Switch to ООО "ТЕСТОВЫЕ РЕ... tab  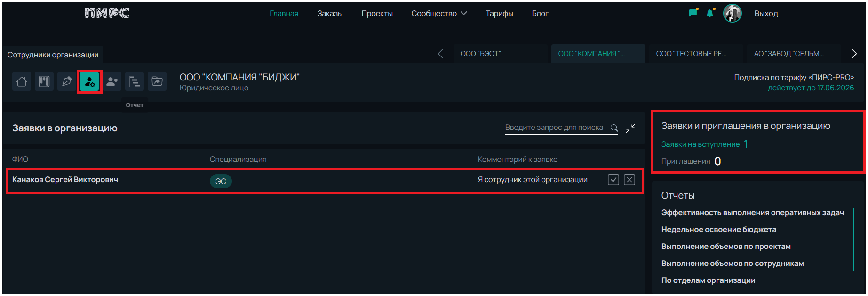click(696, 54)
